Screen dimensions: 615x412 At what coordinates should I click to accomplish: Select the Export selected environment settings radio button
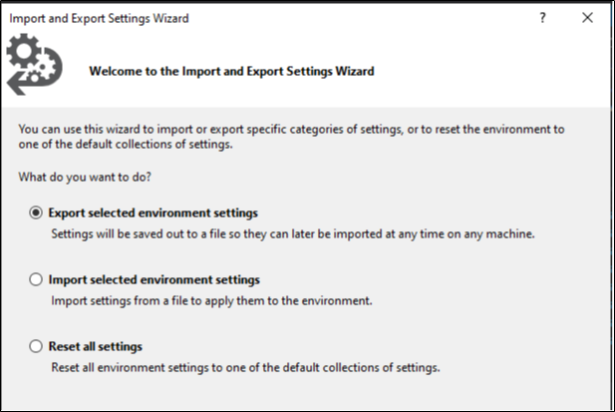tap(37, 213)
